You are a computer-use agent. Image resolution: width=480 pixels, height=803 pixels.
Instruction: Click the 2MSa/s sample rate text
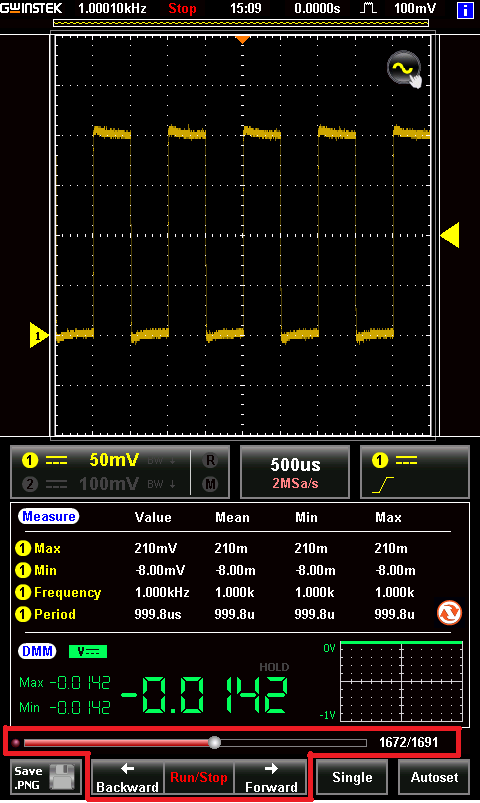[x=295, y=483]
